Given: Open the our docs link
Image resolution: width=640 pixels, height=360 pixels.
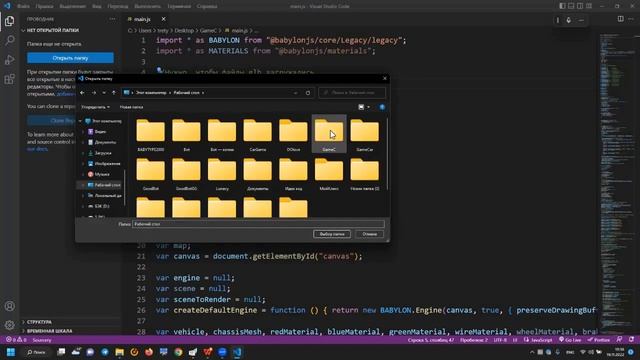Looking at the screenshot, I should coord(37,149).
